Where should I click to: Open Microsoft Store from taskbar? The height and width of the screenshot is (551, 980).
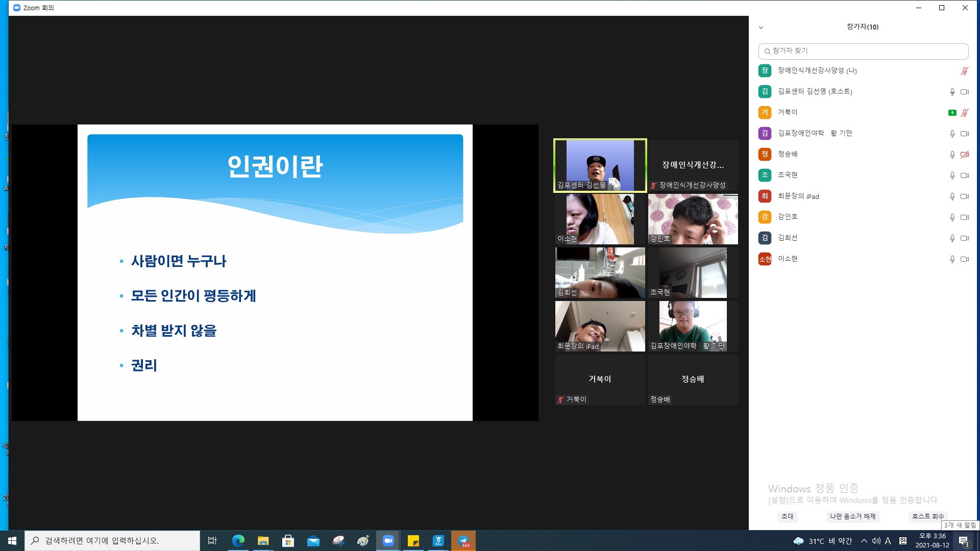point(288,541)
